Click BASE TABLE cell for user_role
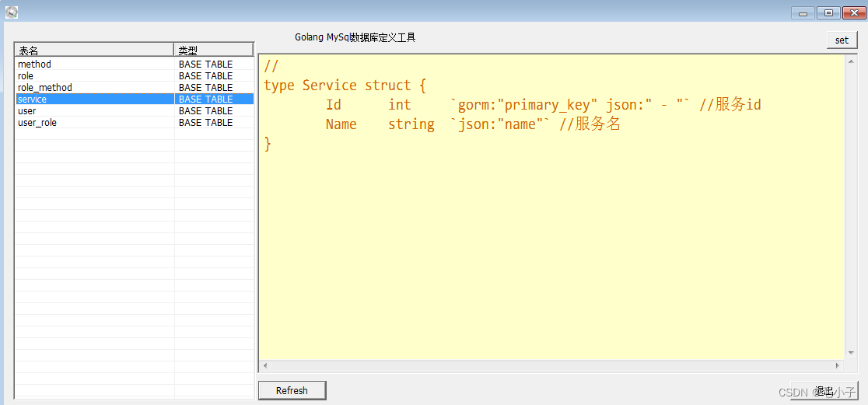 click(x=206, y=122)
